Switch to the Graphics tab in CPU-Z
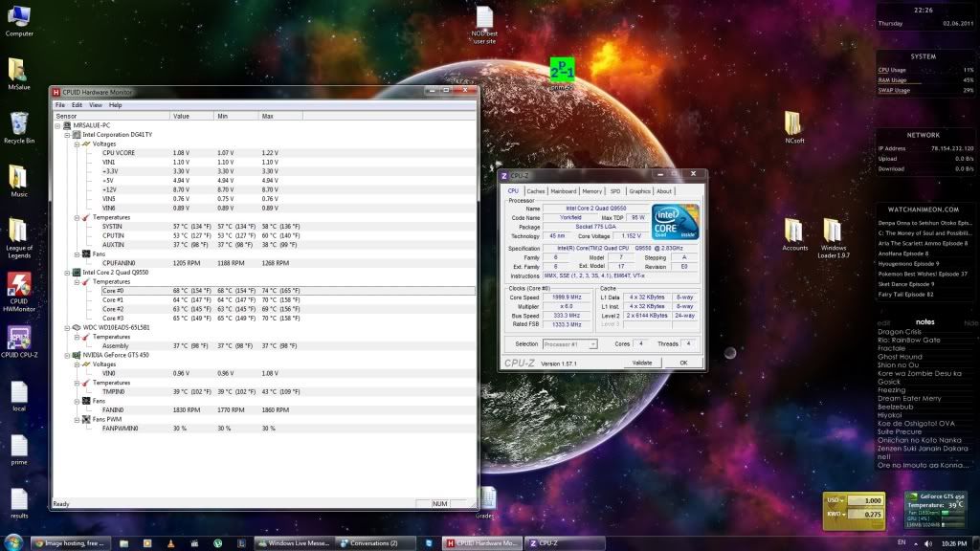980x551 pixels. tap(639, 191)
